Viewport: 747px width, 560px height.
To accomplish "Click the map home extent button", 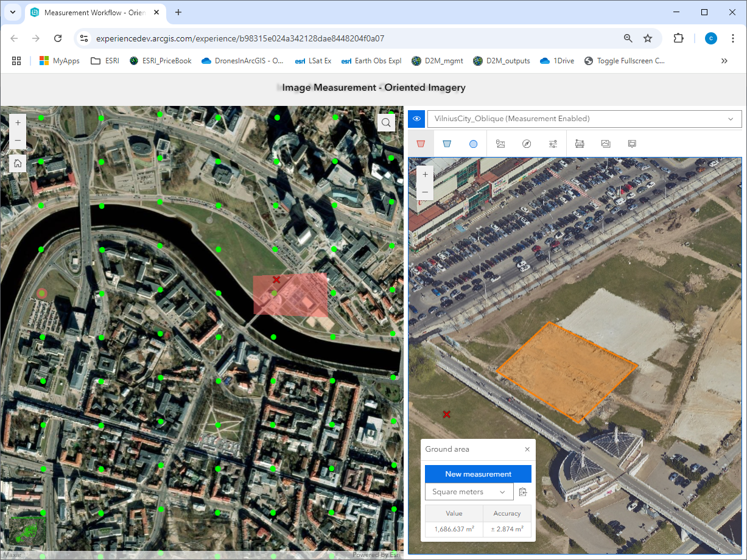I will coord(18,163).
